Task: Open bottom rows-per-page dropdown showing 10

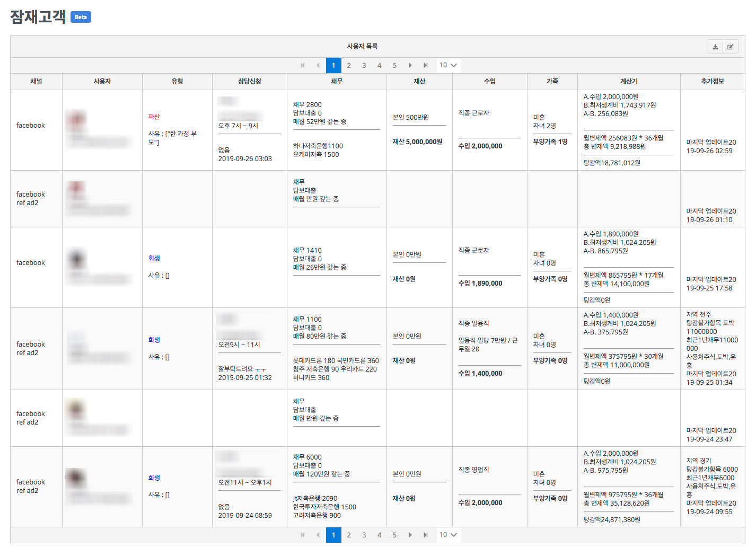Action: pyautogui.click(x=448, y=535)
